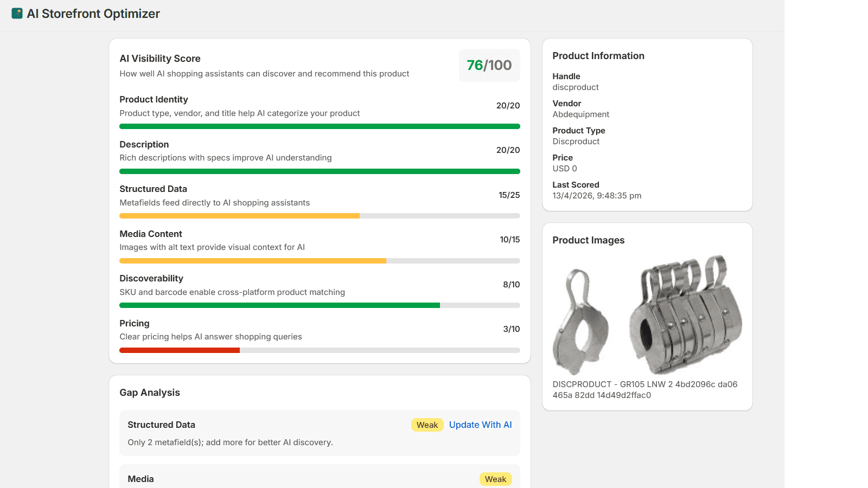This screenshot has height=488, width=868.
Task: Click the Weak badge for Structured Data
Action: (427, 425)
